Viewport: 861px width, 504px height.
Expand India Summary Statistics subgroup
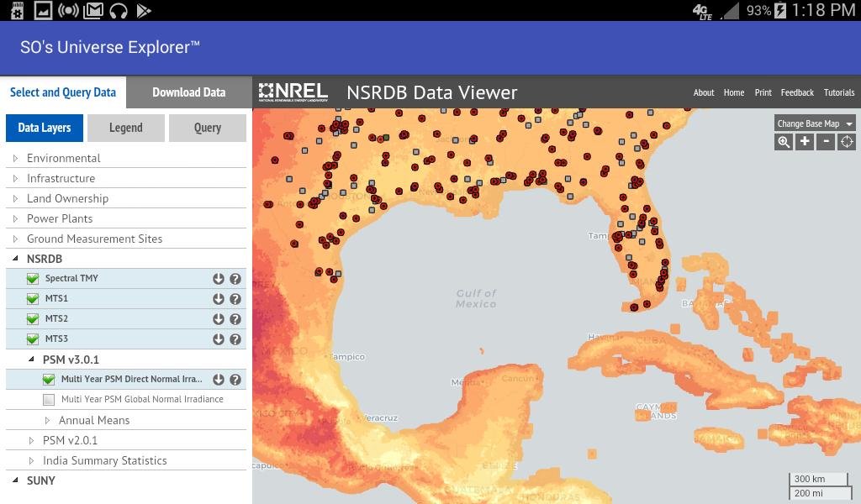pos(31,460)
